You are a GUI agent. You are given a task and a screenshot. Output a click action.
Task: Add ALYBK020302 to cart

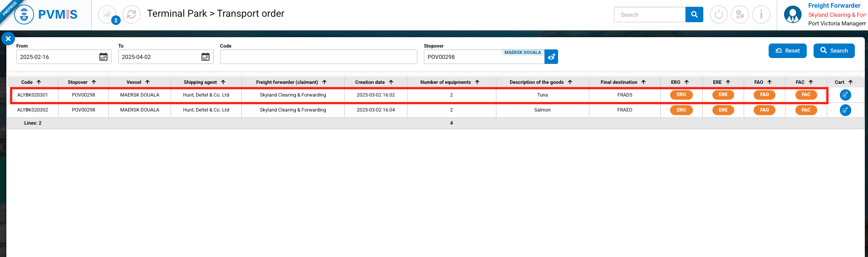pos(845,110)
